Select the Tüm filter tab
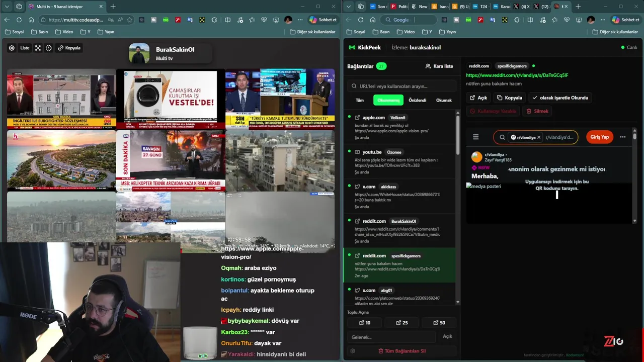This screenshot has height=362, width=644. click(x=360, y=100)
